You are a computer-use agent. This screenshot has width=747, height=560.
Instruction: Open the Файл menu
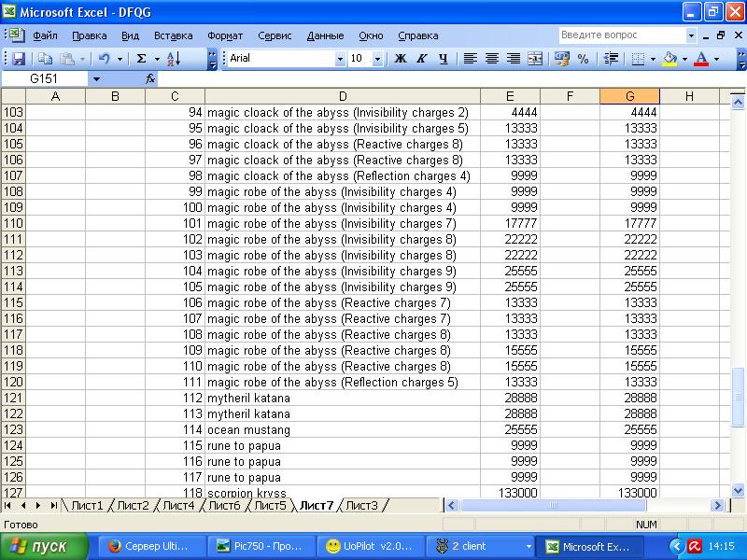(x=45, y=35)
